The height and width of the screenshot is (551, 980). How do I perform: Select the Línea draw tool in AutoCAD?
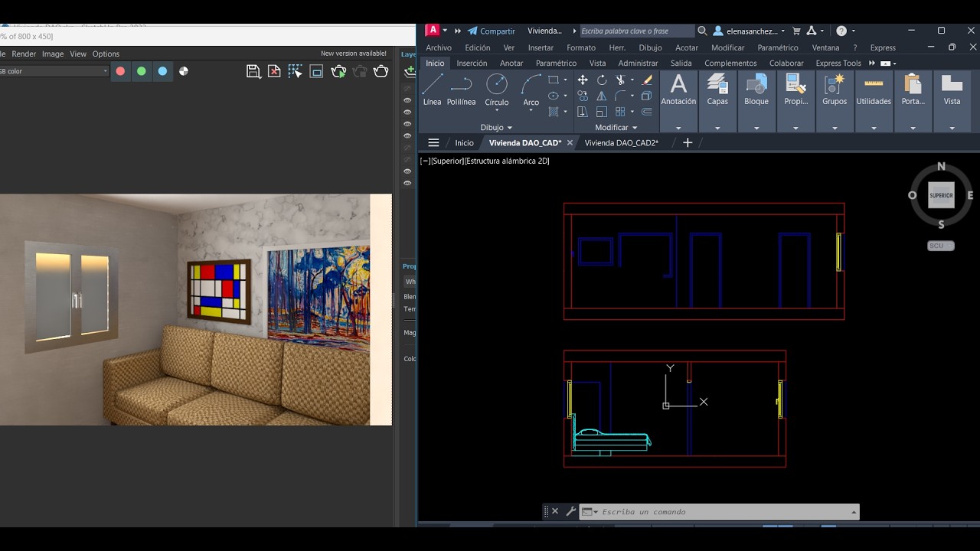tap(432, 90)
